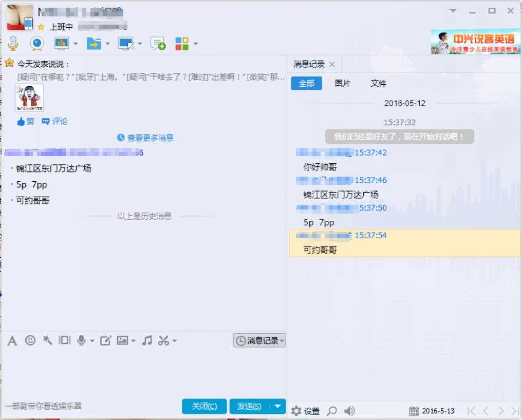Start a voice call with microphone icon
This screenshot has width=522, height=420.
[13, 43]
